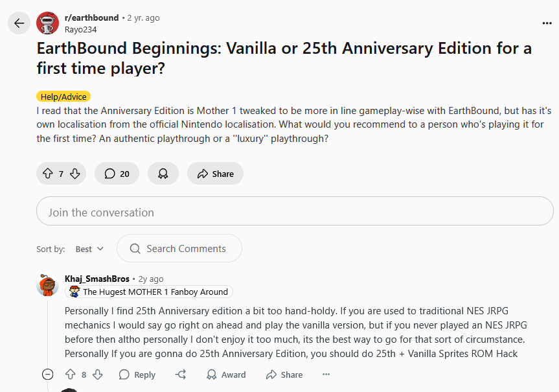
Task: Open the post overflow menu (three dots)
Action: click(x=547, y=23)
